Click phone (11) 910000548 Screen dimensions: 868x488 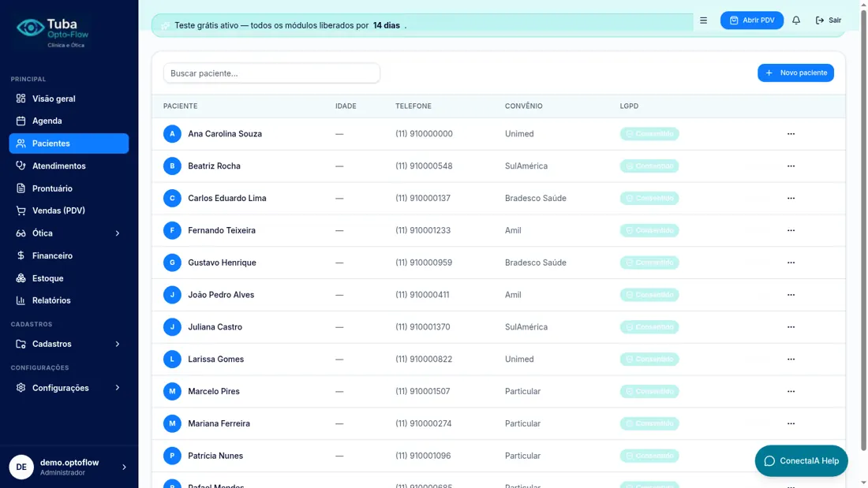coord(424,166)
